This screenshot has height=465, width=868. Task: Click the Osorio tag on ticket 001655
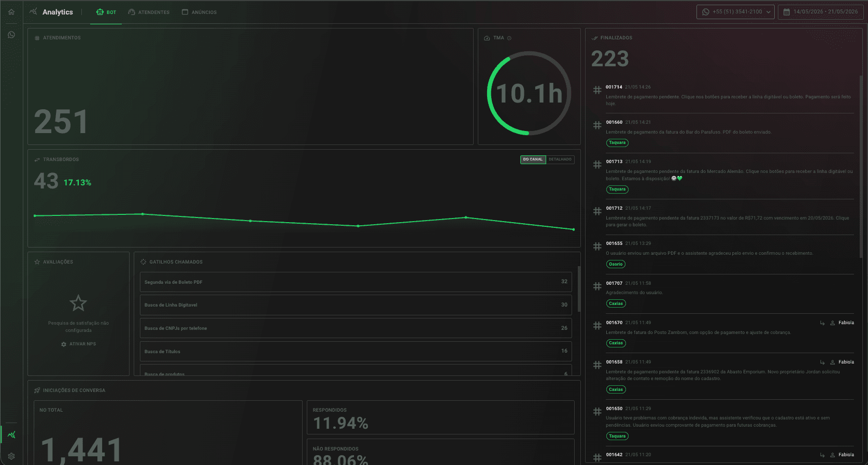click(616, 264)
